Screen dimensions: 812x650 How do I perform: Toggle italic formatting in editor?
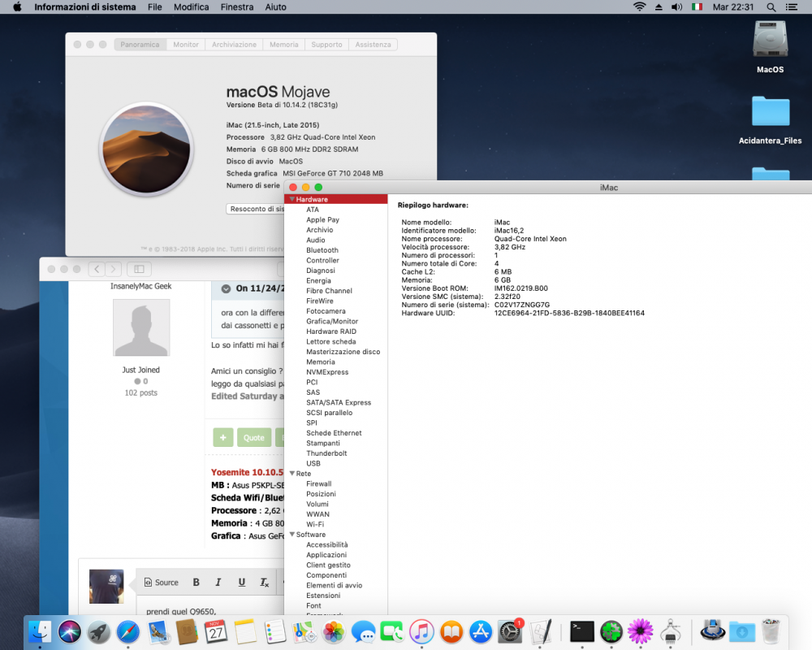[x=218, y=582]
